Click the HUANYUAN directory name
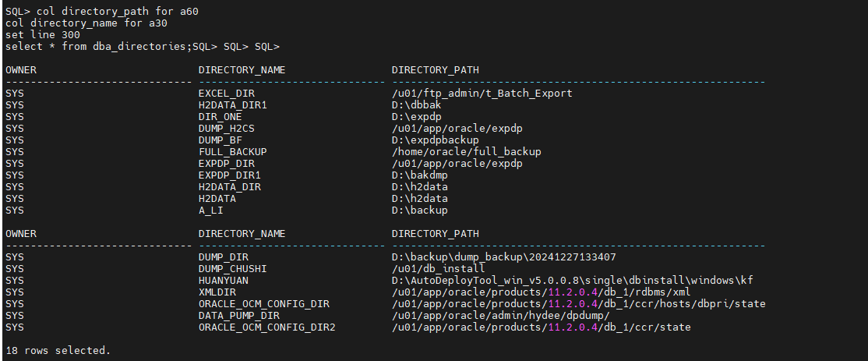Image resolution: width=868 pixels, height=361 pixels. coord(224,281)
